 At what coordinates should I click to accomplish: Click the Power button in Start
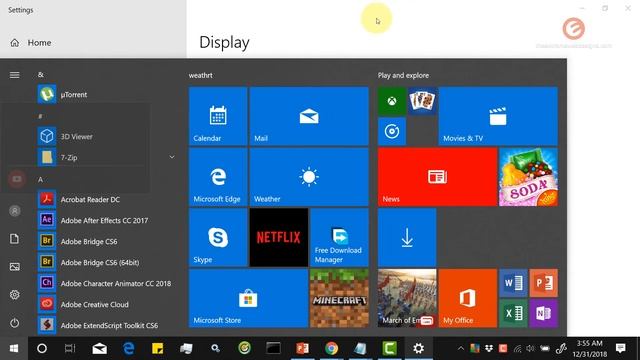click(15, 323)
